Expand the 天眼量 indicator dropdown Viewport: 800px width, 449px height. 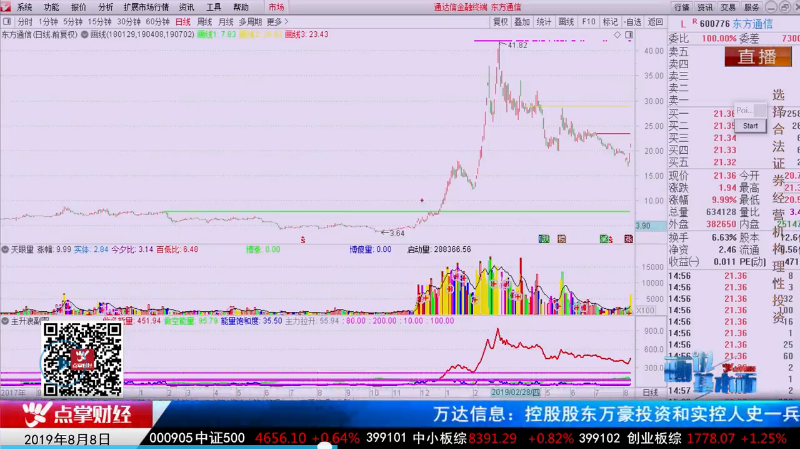5,250
